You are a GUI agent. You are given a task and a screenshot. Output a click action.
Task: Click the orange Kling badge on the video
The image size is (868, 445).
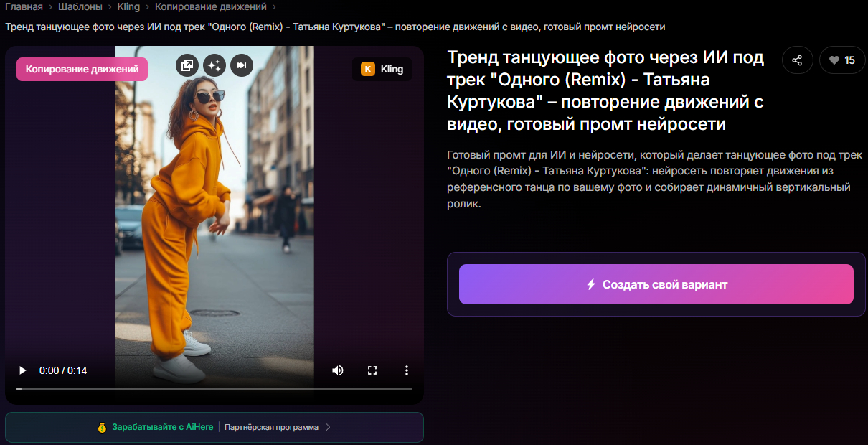[382, 69]
